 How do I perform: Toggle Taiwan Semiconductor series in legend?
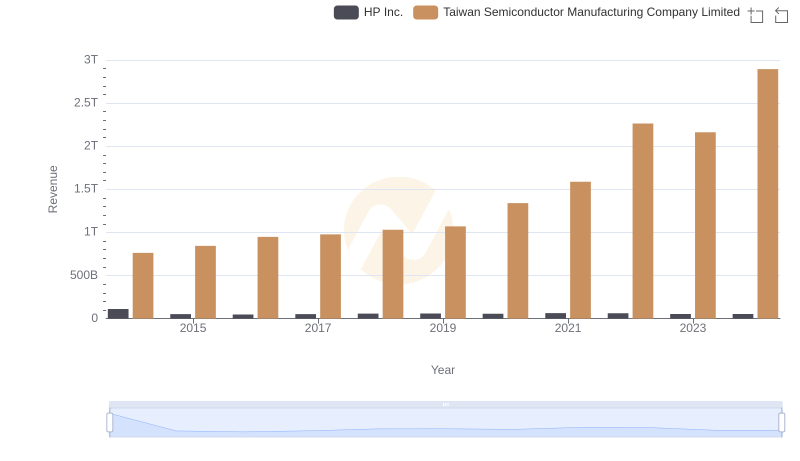click(577, 12)
